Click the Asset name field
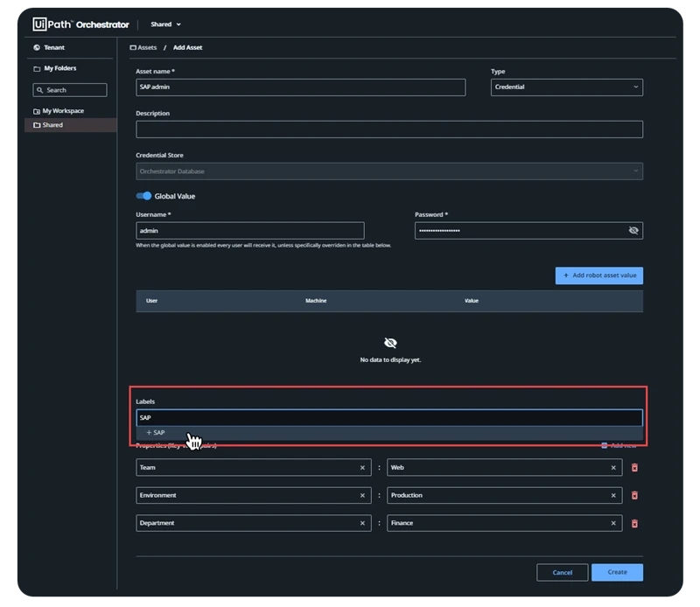The width and height of the screenshot is (700, 607). click(300, 87)
